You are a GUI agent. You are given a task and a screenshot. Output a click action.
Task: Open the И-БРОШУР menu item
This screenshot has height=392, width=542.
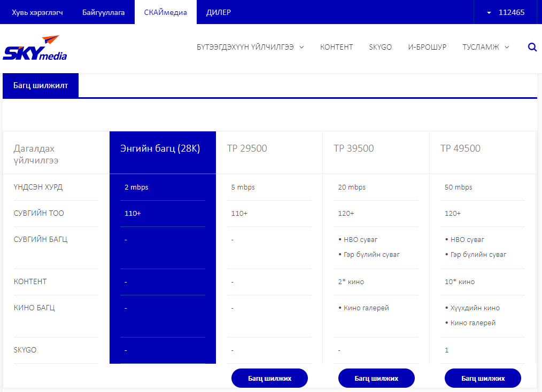click(x=427, y=47)
